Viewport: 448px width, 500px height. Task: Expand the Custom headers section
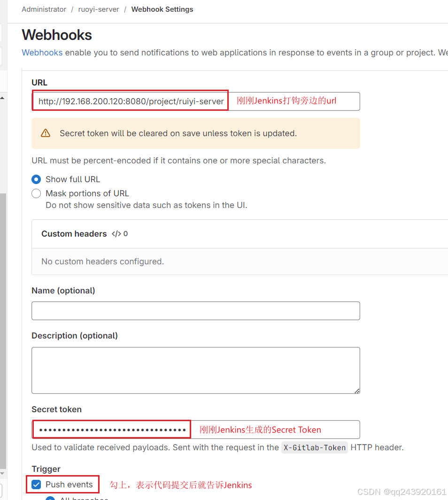[x=74, y=234]
